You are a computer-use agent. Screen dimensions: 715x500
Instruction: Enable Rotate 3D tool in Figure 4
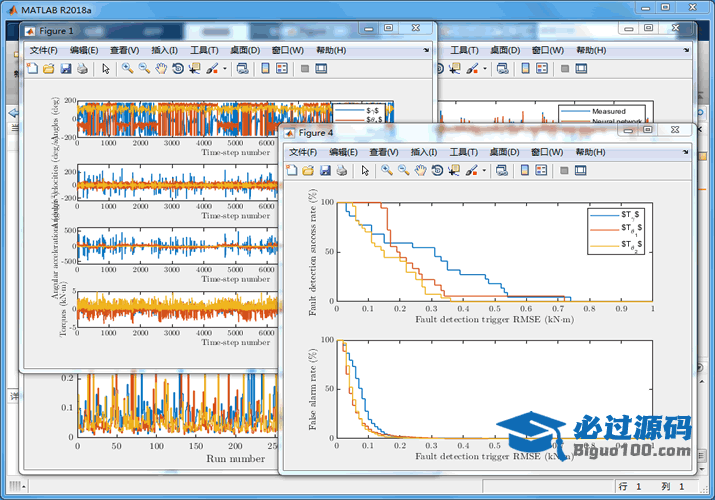click(x=437, y=170)
